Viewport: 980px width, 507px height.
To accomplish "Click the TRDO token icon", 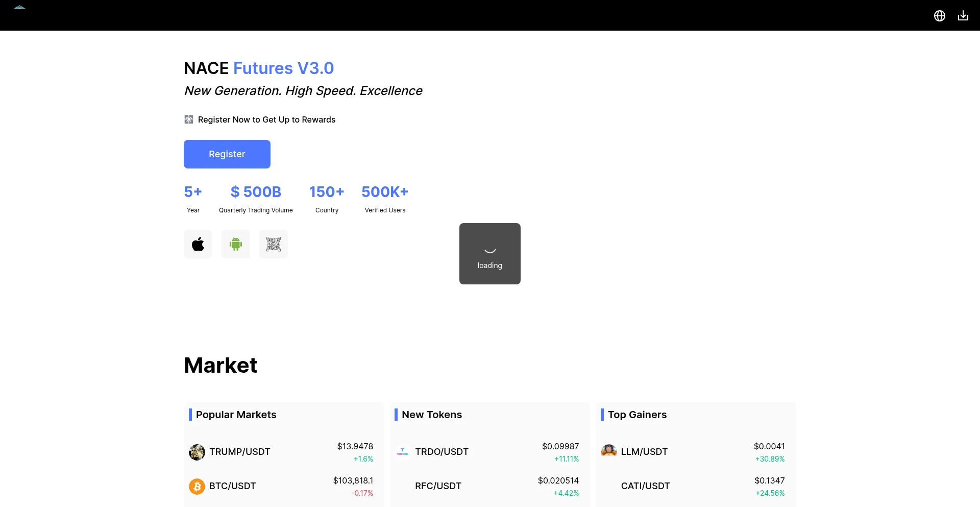I will point(403,452).
